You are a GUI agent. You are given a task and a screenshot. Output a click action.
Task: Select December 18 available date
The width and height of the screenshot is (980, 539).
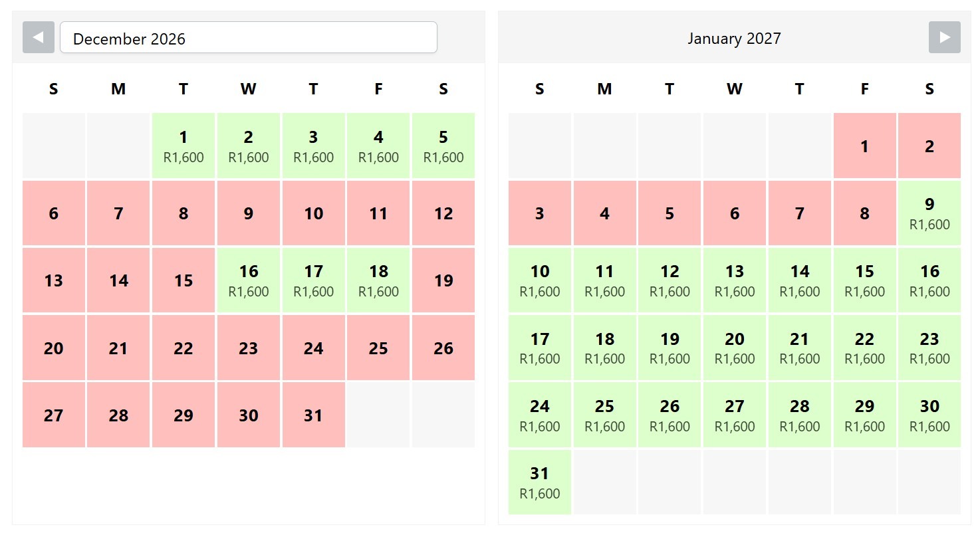coord(378,280)
